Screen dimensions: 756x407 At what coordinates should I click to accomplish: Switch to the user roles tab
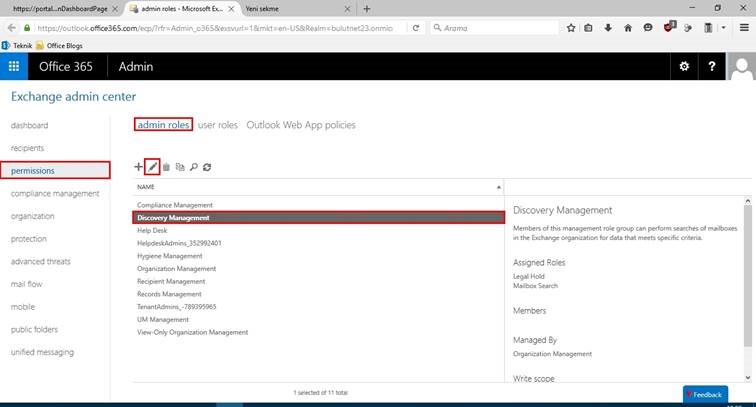coord(217,125)
